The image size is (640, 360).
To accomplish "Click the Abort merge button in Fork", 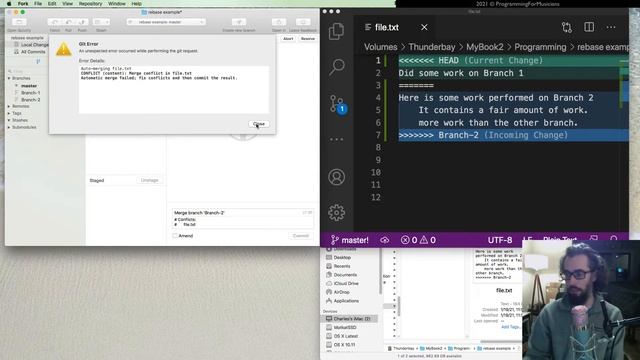I will coord(288,38).
